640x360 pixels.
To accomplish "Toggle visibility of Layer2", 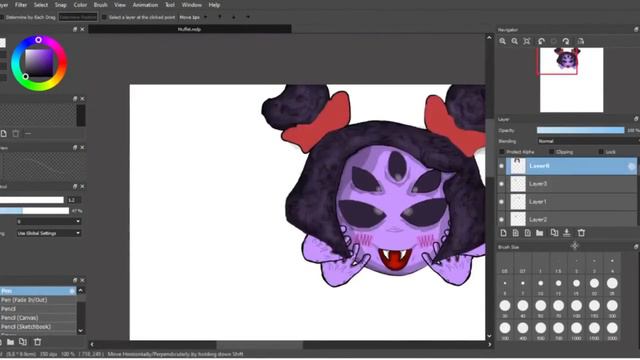I will 501,220.
